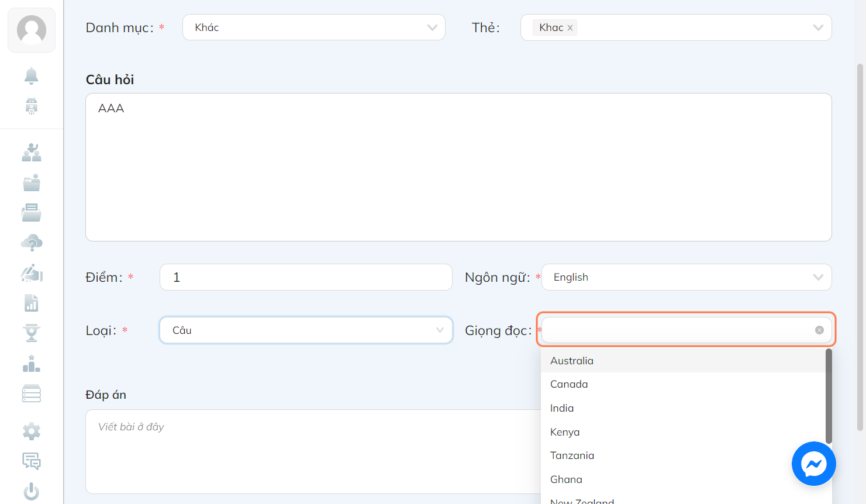Pick Ghana voice option

click(683, 479)
